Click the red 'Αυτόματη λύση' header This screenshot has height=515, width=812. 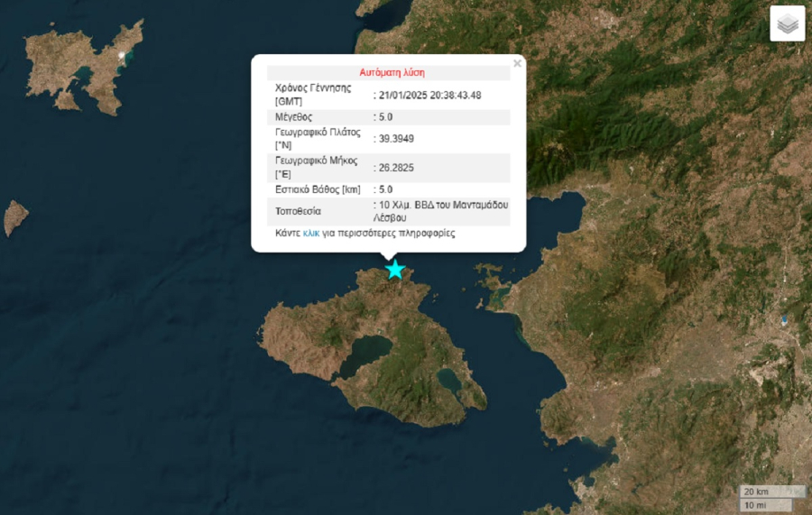click(x=392, y=72)
